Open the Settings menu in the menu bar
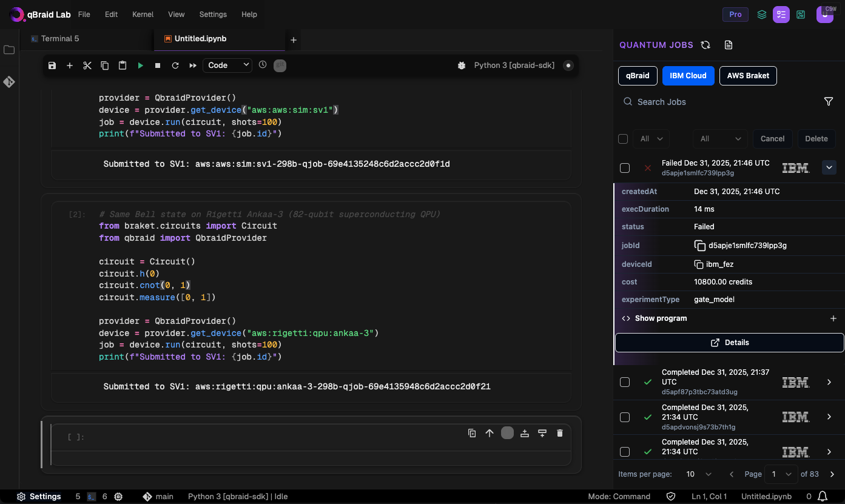The width and height of the screenshot is (845, 504). pyautogui.click(x=213, y=15)
